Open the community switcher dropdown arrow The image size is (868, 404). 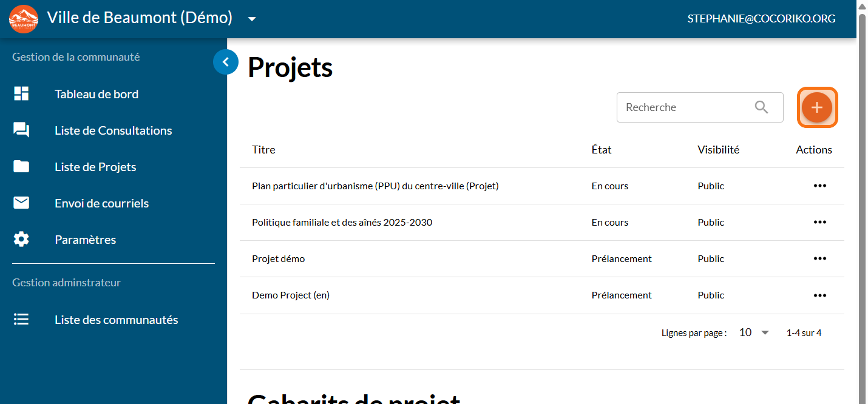pos(252,19)
